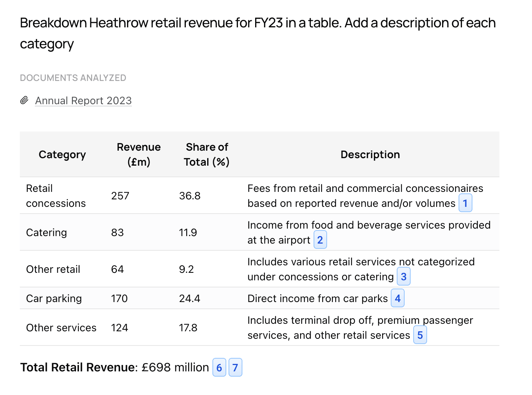
Task: Select citation 4 after car parks text
Action: [x=397, y=298]
